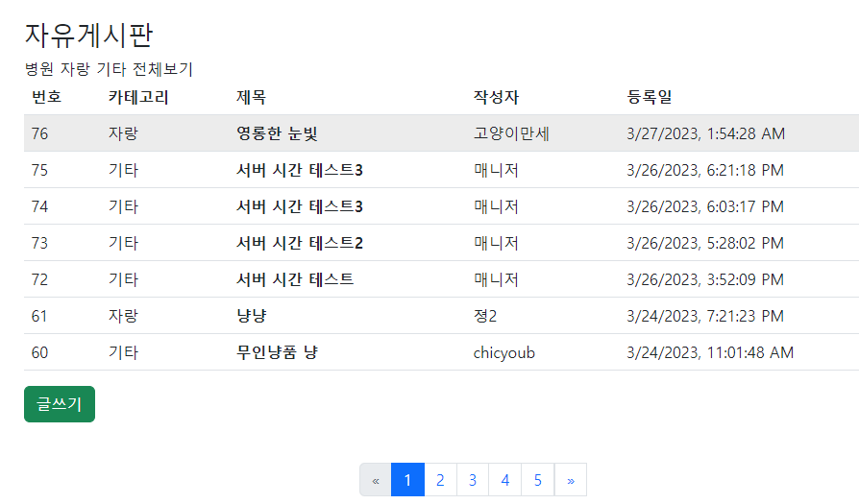Click 기타 category in row 60
The image size is (859, 504).
point(123,352)
